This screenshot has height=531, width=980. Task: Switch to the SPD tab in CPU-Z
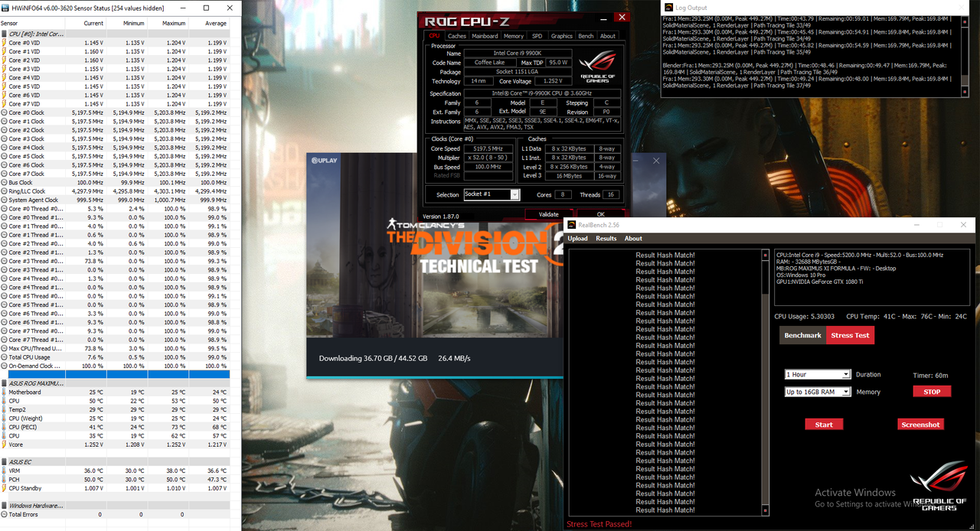point(537,36)
